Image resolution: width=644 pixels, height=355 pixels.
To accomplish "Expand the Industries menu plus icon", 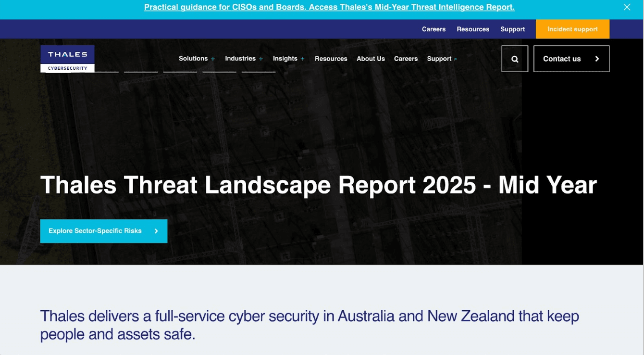I will click(x=261, y=59).
